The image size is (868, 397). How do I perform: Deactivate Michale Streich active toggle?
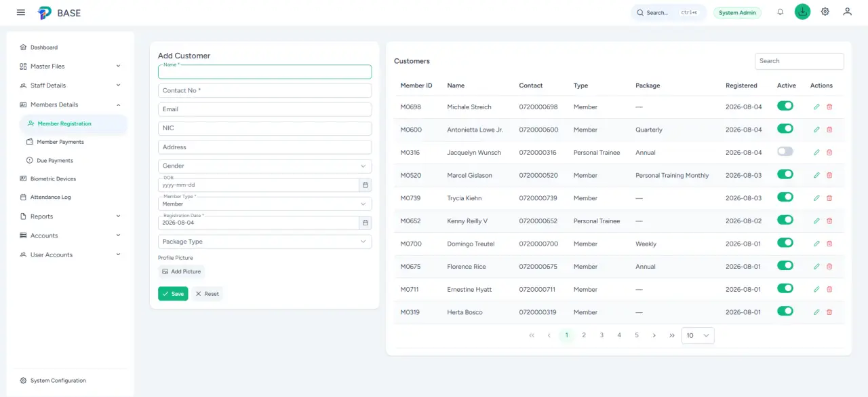click(785, 106)
